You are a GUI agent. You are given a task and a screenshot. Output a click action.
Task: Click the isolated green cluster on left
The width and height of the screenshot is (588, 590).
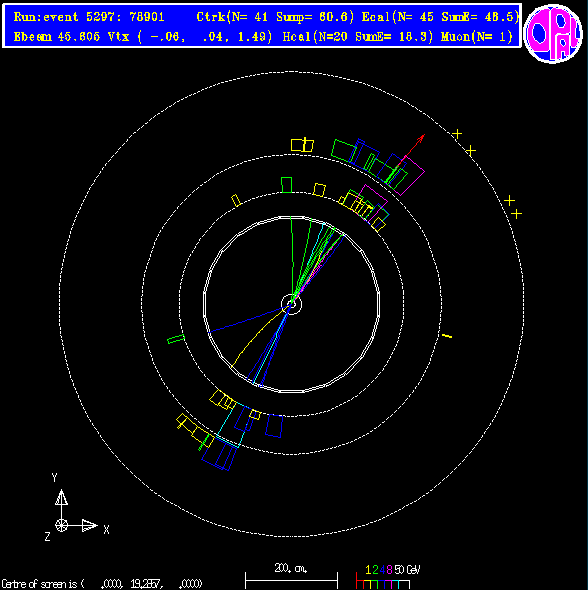click(176, 339)
